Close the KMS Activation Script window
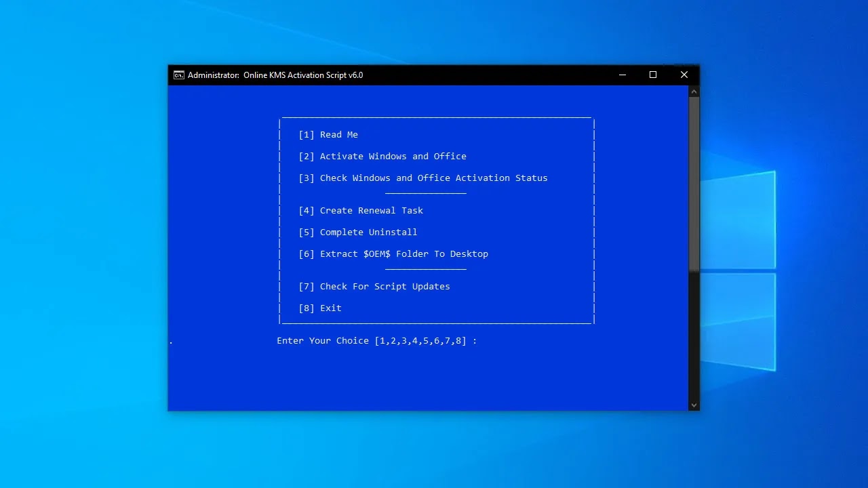Viewport: 868px width, 488px height. tap(684, 75)
